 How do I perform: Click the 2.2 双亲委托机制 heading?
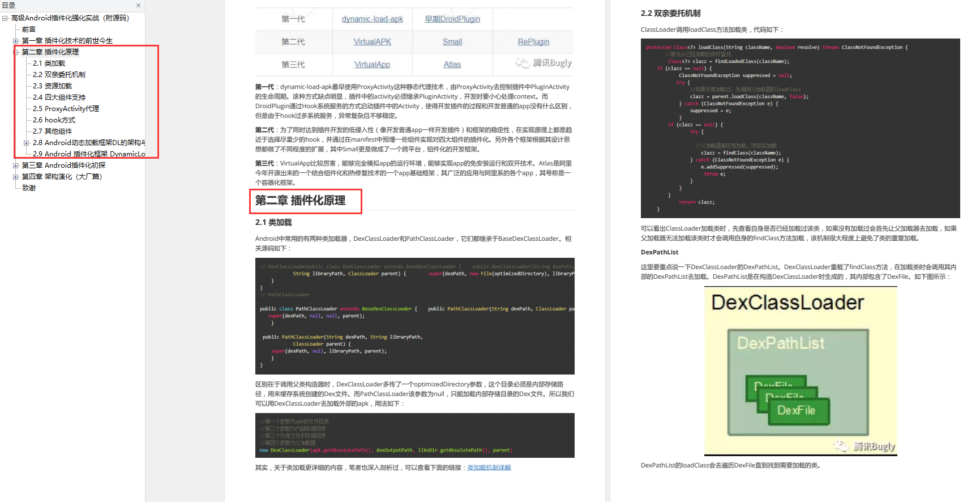(670, 13)
